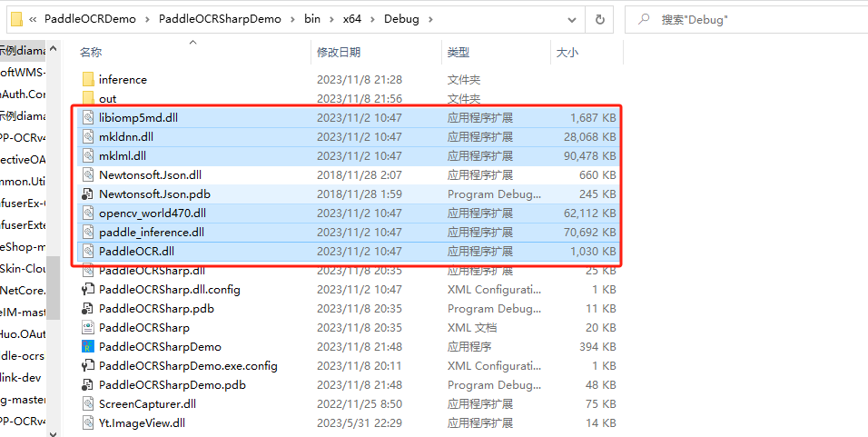Viewport: 868px width, 437px height.
Task: Select the opencv_world470.dll file
Action: click(153, 214)
